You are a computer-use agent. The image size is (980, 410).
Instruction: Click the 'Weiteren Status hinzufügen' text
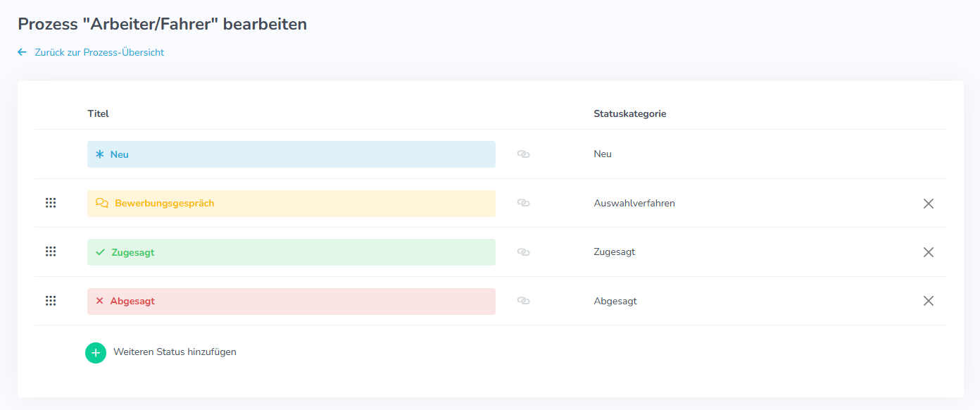tap(175, 352)
